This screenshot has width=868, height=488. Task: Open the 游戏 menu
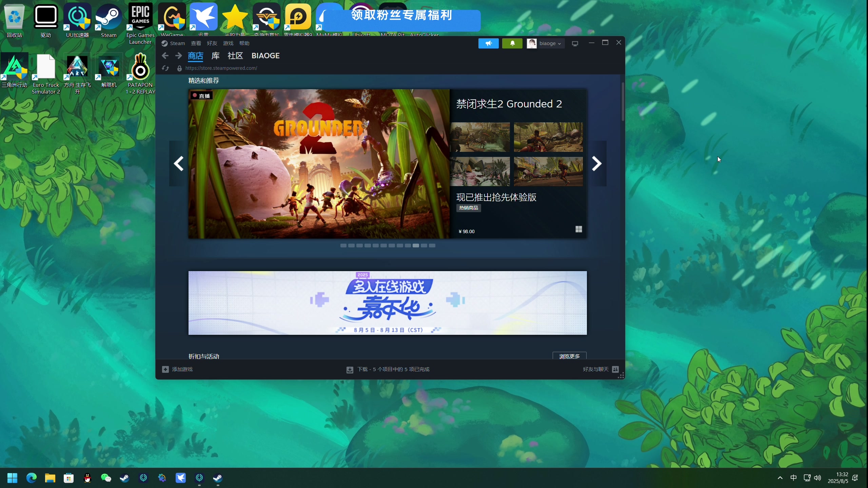tap(228, 43)
